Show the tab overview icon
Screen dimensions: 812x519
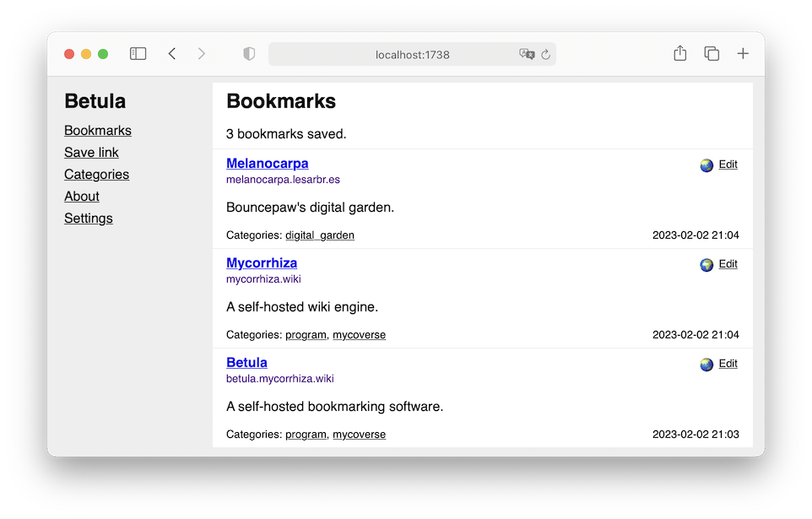pos(712,54)
